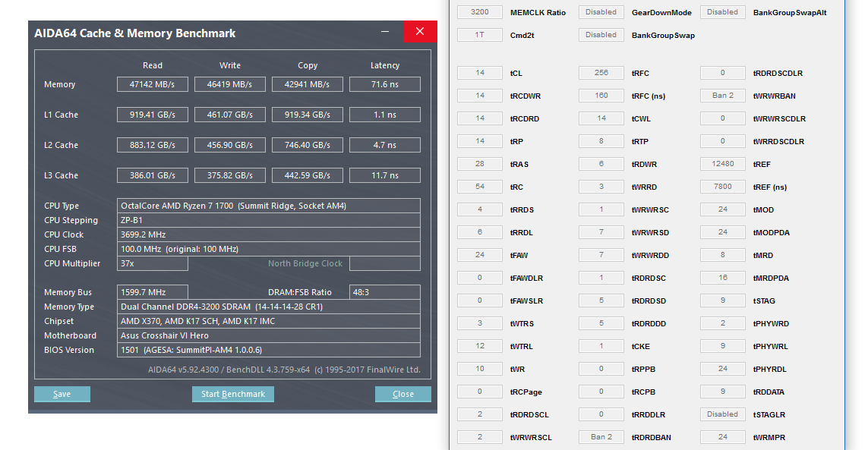Select Memory Latency value 71.6 ns
The width and height of the screenshot is (868, 450).
[385, 84]
